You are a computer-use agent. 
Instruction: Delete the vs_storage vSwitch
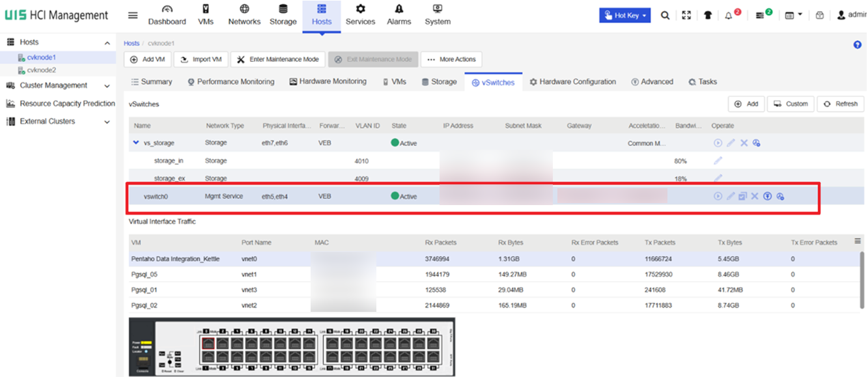[744, 143]
